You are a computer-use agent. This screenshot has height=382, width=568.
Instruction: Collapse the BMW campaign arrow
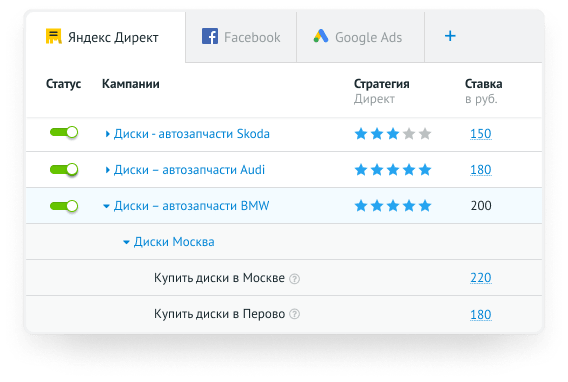(106, 206)
